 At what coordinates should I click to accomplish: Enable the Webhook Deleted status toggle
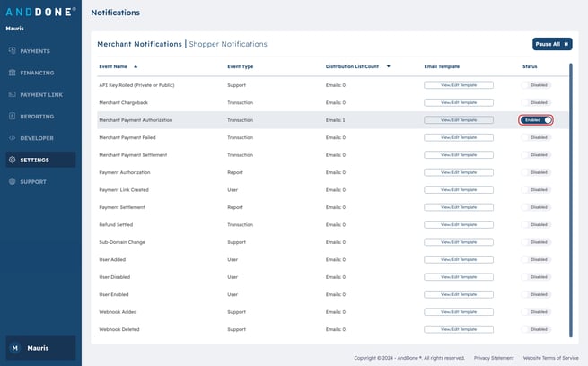[536, 329]
